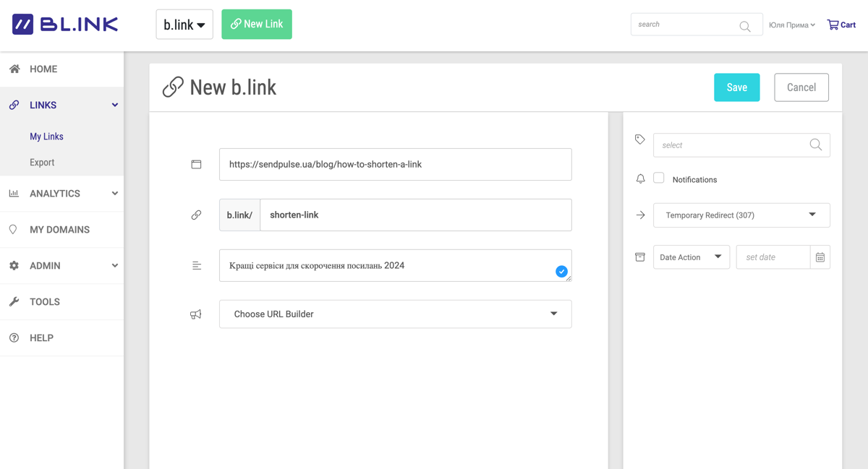
Task: Enable the Notifications checkbox
Action: coord(659,177)
